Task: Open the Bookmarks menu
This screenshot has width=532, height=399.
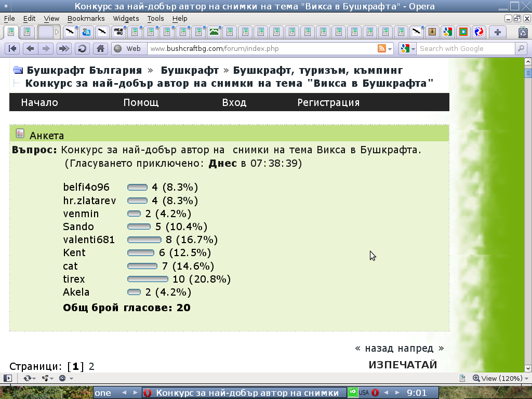Action: 86,18
